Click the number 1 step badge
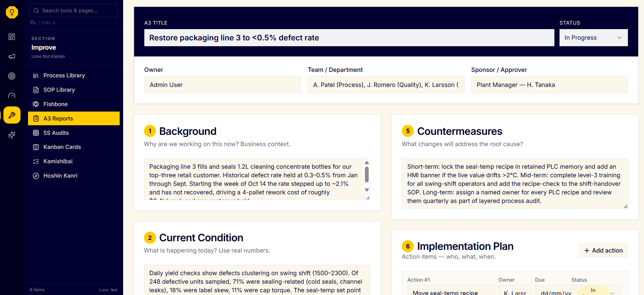Viewport: 644px width, 295px height. pyautogui.click(x=150, y=131)
